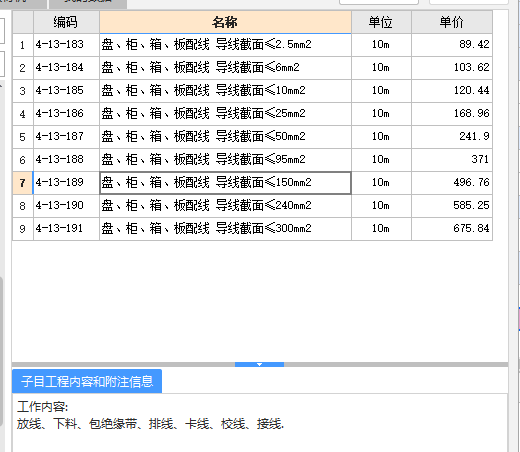Select row number 1 header
Image resolution: width=520 pixels, height=452 pixels.
point(23,45)
